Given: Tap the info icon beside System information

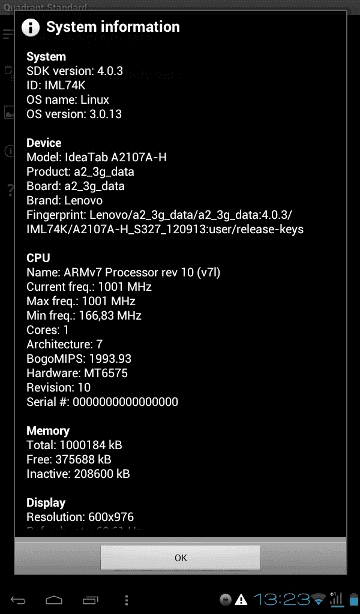Looking at the screenshot, I should (x=31, y=27).
